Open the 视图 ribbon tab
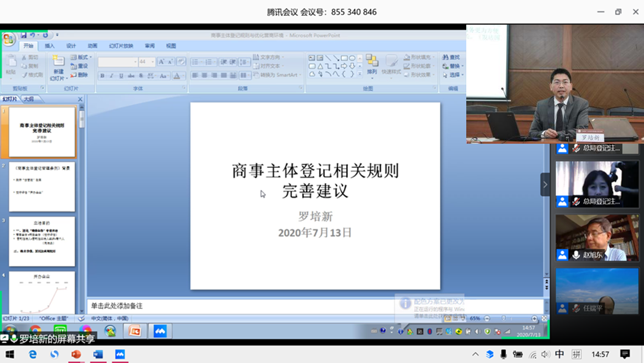Viewport: 644px width, 363px height. pos(171,46)
